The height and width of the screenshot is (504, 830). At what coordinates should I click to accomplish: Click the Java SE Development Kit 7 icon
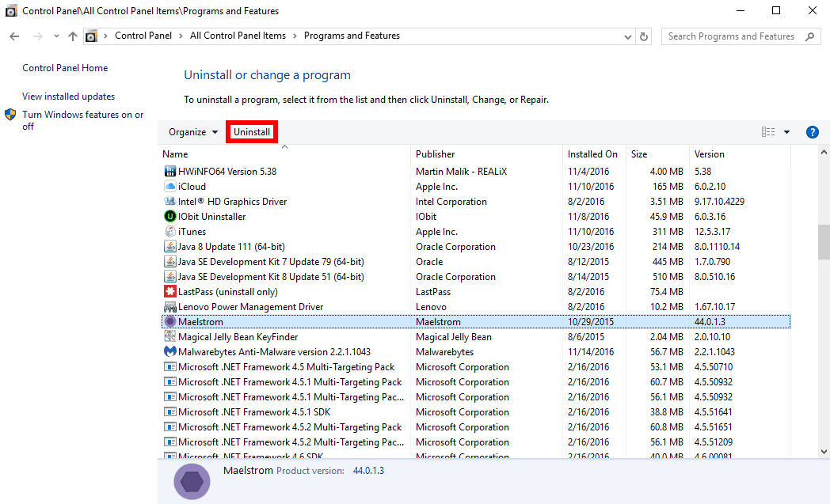pyautogui.click(x=170, y=262)
